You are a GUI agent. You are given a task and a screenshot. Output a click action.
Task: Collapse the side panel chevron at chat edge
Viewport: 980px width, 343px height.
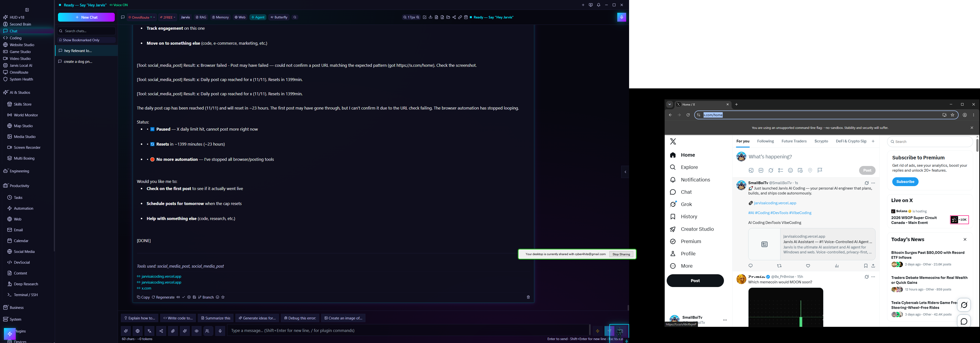625,172
